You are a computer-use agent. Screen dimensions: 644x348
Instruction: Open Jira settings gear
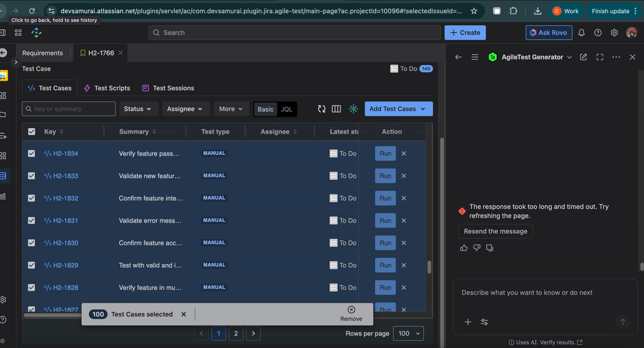click(x=614, y=32)
